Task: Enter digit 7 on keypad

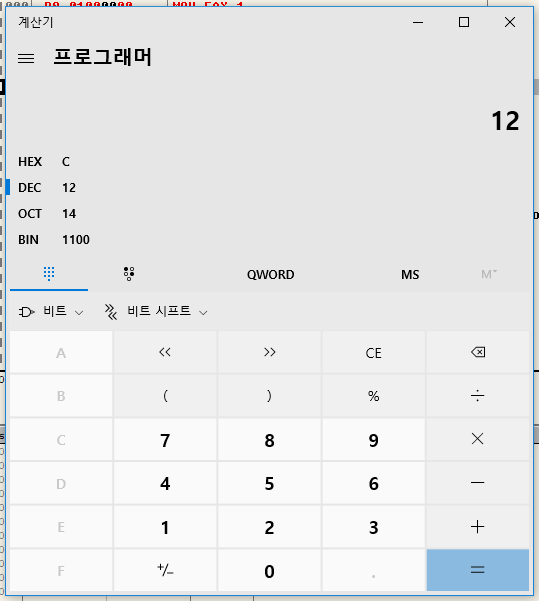Action: (x=165, y=439)
